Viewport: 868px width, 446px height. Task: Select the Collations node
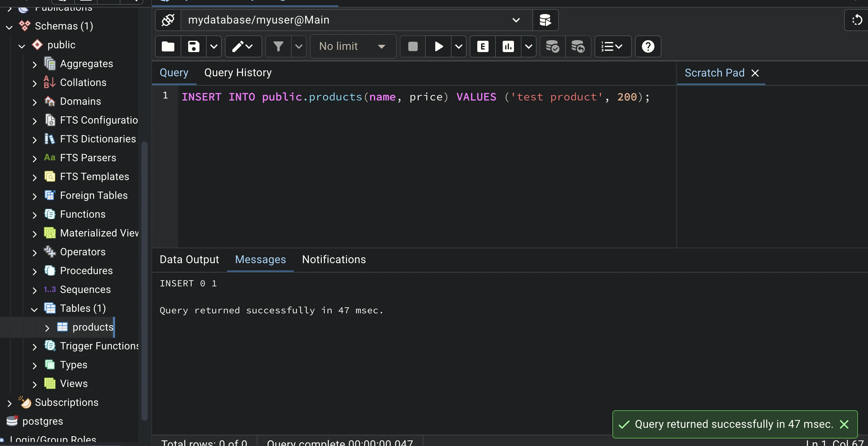click(x=83, y=82)
